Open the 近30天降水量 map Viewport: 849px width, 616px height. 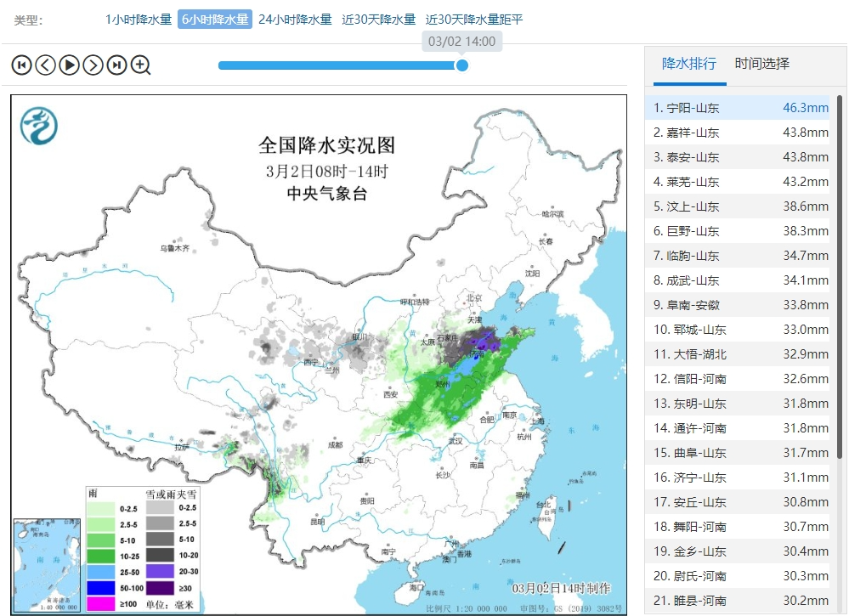point(379,20)
